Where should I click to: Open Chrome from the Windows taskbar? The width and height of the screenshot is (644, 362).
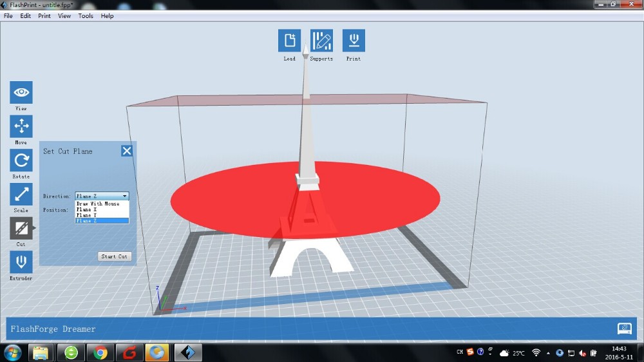point(100,352)
